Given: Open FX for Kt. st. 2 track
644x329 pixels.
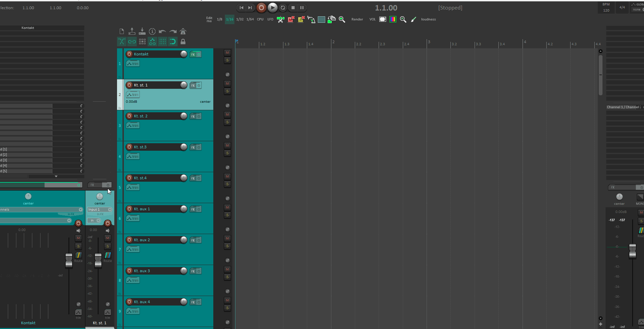Looking at the screenshot, I should [x=193, y=116].
